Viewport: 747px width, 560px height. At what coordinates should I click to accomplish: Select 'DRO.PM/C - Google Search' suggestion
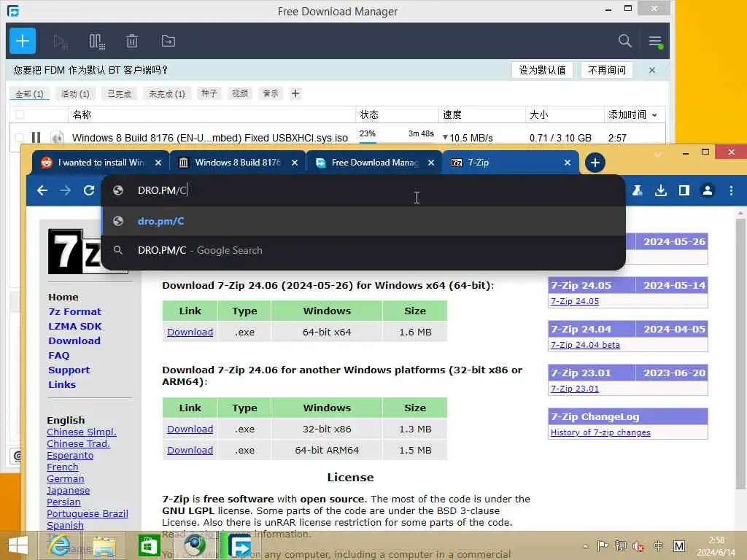[x=363, y=250]
